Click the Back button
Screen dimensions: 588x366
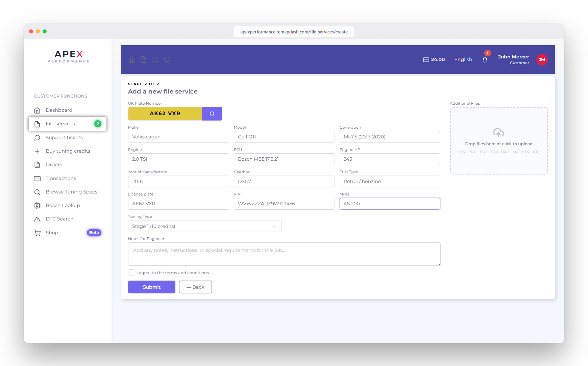click(x=195, y=287)
